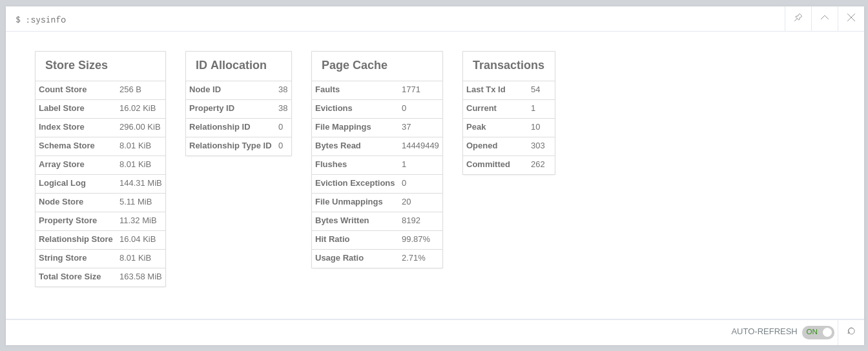
Task: Click the Committed transactions count
Action: pos(538,165)
